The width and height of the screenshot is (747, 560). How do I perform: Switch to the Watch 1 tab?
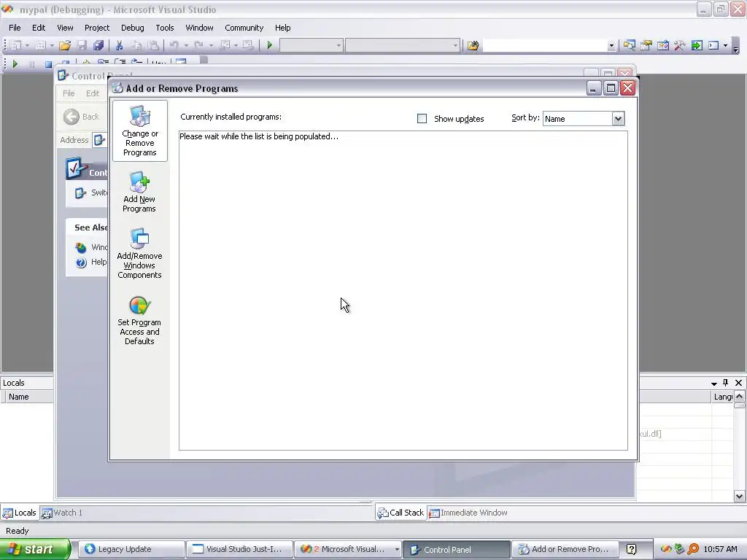click(62, 513)
